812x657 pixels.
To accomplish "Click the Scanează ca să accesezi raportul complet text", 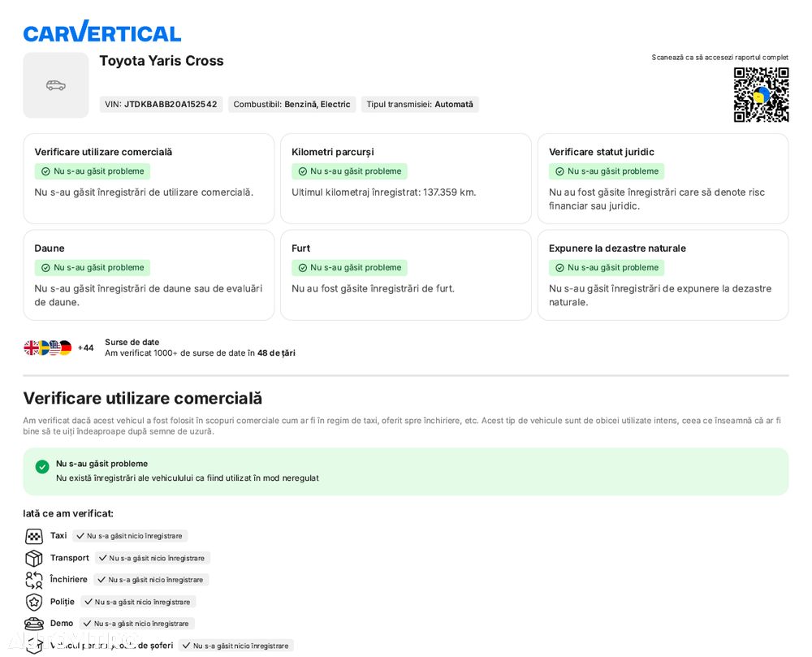I will point(719,58).
